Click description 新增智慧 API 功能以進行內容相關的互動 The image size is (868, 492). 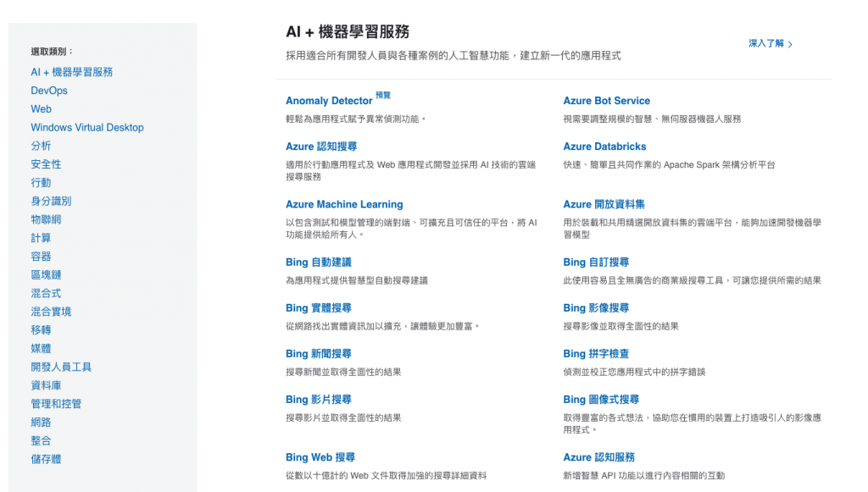coord(644,475)
